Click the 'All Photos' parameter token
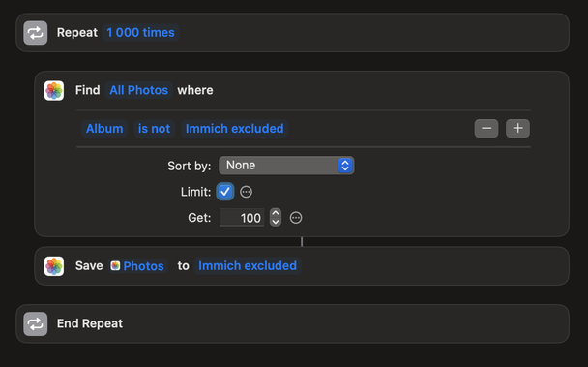Viewport: 588px width, 367px height. tap(138, 90)
